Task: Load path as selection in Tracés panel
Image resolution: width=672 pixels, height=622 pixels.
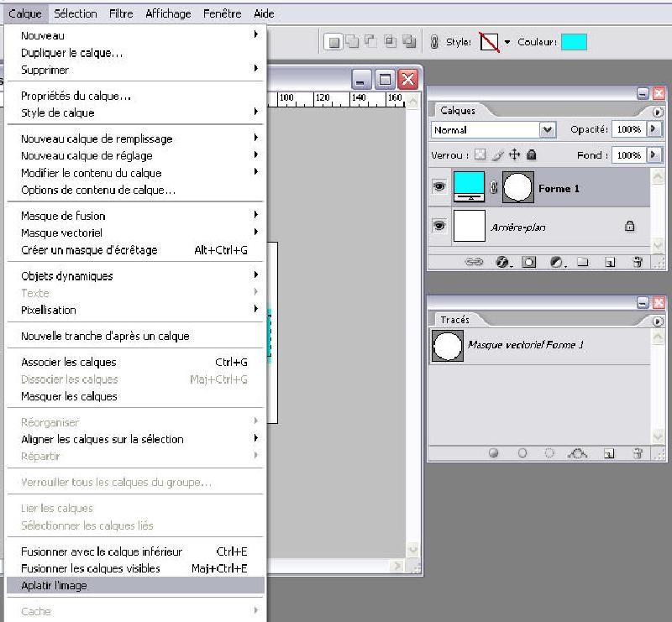Action: coord(549,452)
